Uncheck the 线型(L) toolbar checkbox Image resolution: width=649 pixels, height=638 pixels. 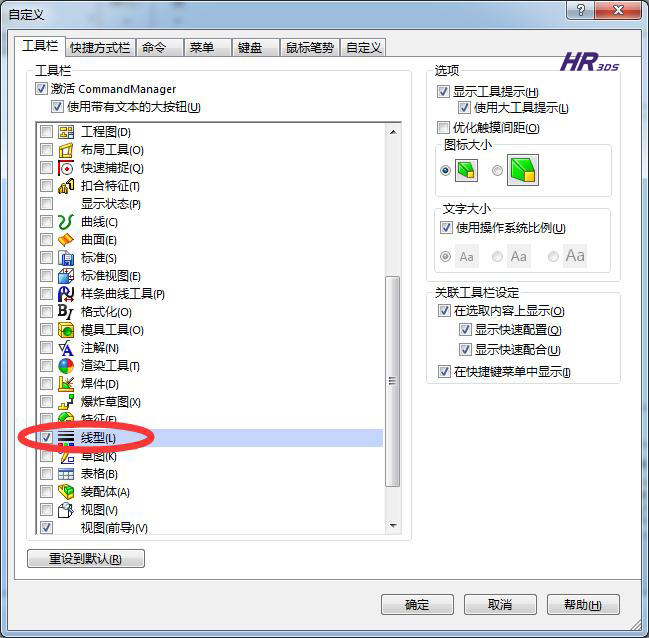pyautogui.click(x=46, y=438)
